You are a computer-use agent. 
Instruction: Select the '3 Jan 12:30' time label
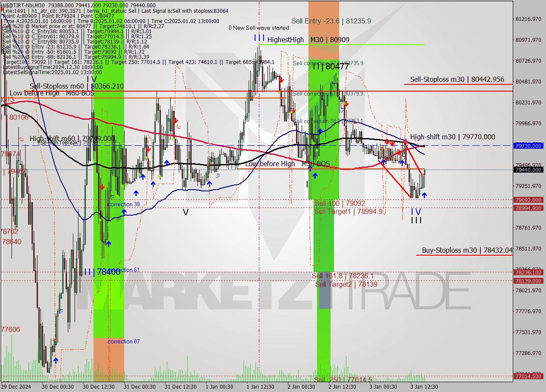[423, 386]
